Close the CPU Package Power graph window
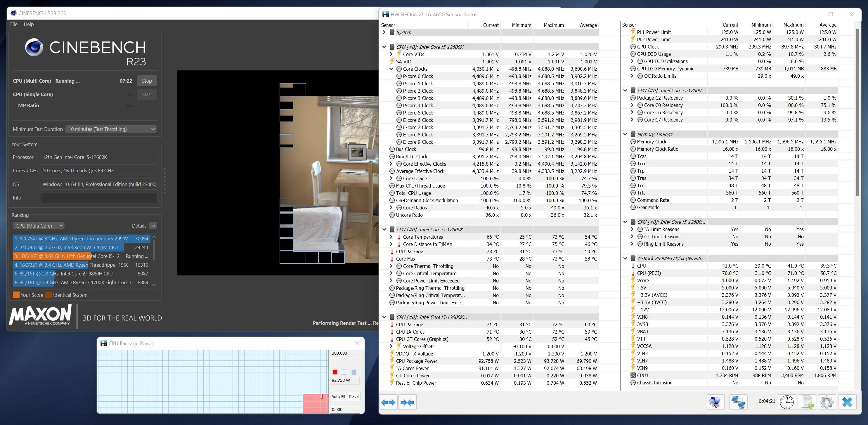 coord(358,343)
